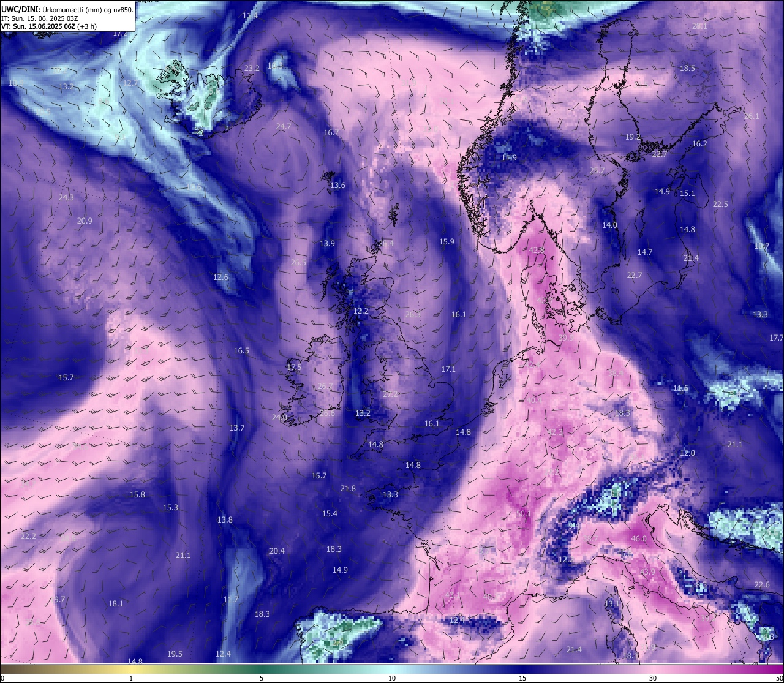
Task: Select the 26.5 value west of Scotland
Action: tap(298, 263)
